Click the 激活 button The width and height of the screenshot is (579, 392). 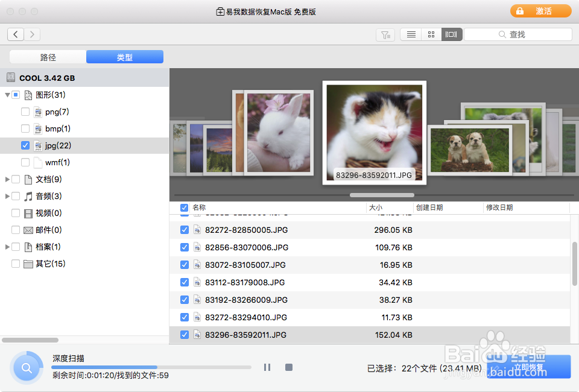pos(540,10)
